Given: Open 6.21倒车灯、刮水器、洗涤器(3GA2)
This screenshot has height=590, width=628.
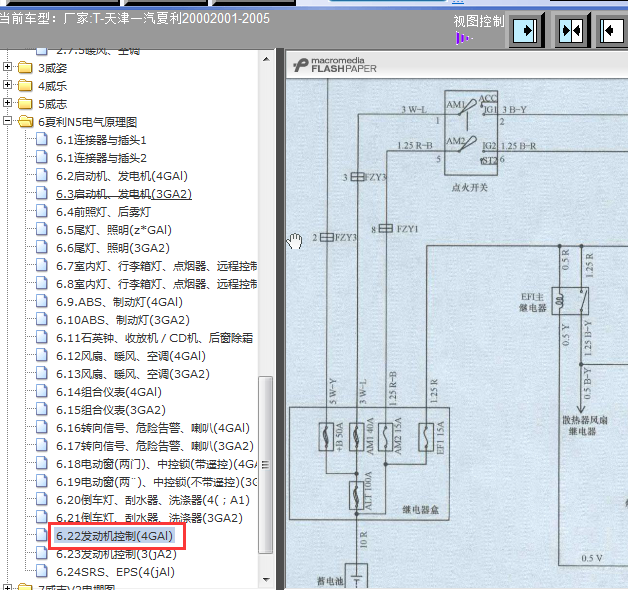Looking at the screenshot, I should (149, 518).
